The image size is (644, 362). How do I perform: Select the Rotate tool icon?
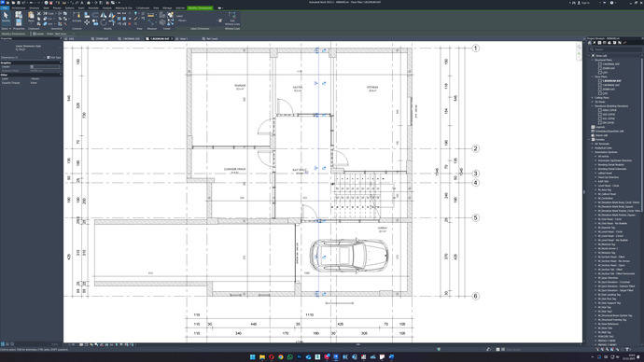tap(103, 22)
